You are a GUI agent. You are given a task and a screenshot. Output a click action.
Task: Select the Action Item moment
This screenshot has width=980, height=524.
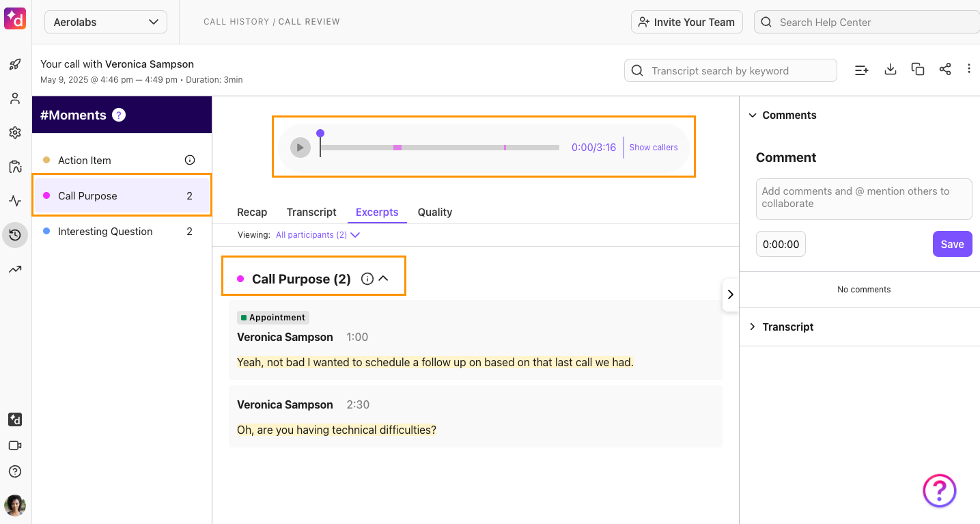122,160
